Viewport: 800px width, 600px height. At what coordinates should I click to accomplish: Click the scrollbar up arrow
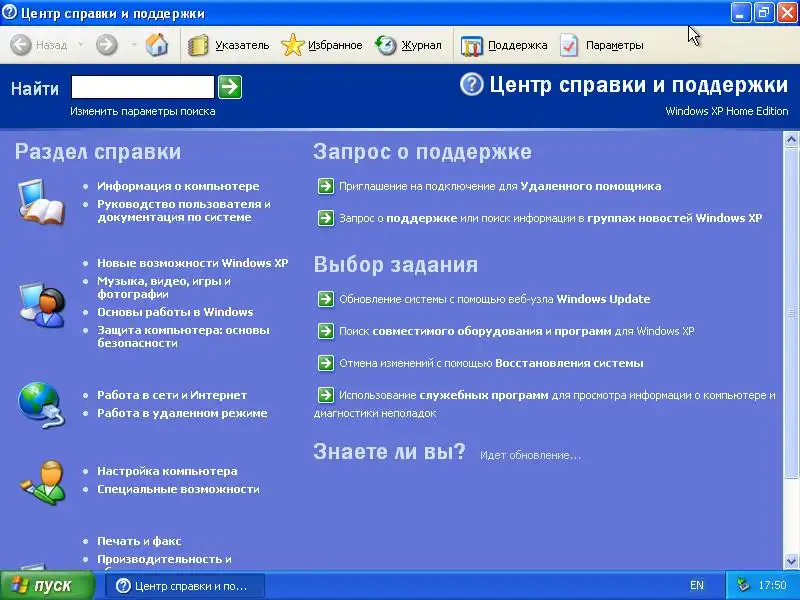coord(791,139)
